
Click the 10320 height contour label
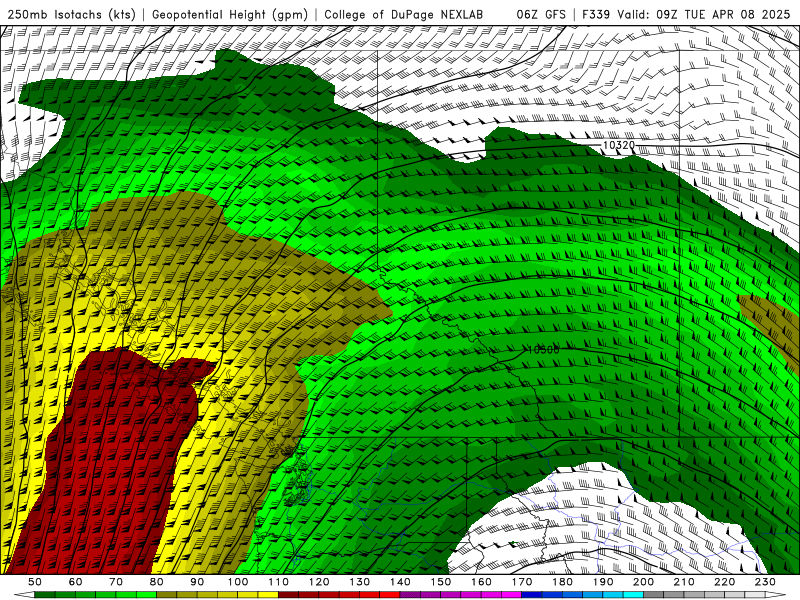(618, 145)
